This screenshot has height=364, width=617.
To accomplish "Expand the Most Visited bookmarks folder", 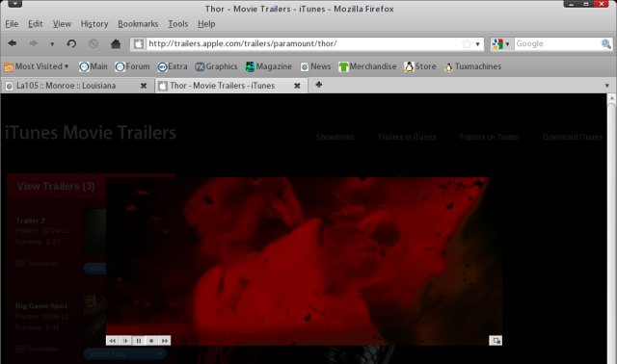I will [37, 66].
